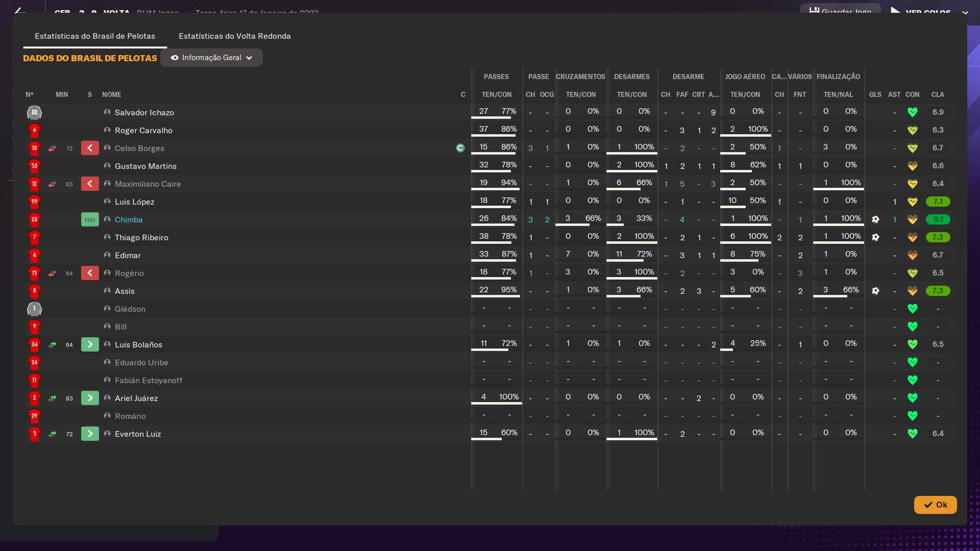Click the JOGO AÉREO column group header
Image resolution: width=980 pixels, height=551 pixels.
[x=745, y=77]
